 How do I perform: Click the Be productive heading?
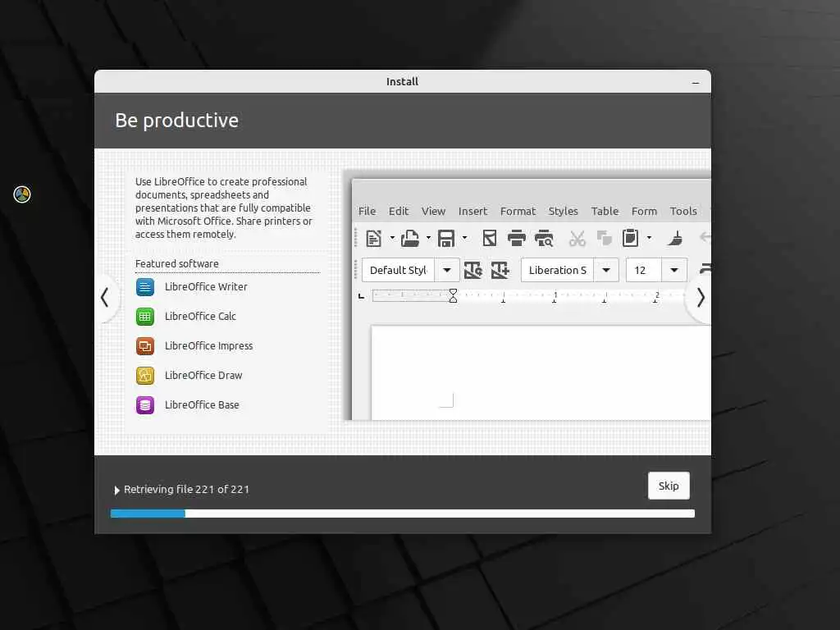(x=177, y=121)
